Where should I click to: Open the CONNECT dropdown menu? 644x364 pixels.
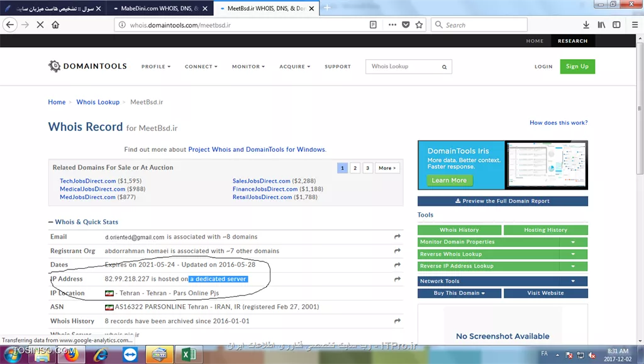pos(201,67)
